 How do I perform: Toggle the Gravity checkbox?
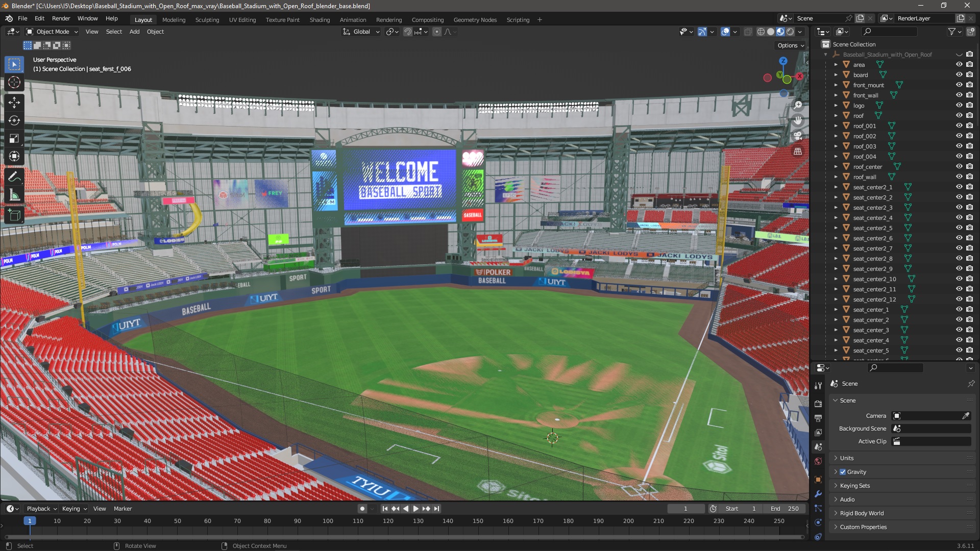coord(843,472)
